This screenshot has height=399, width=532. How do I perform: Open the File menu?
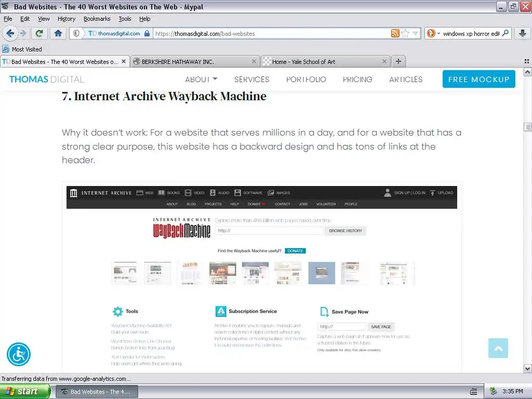(x=8, y=19)
